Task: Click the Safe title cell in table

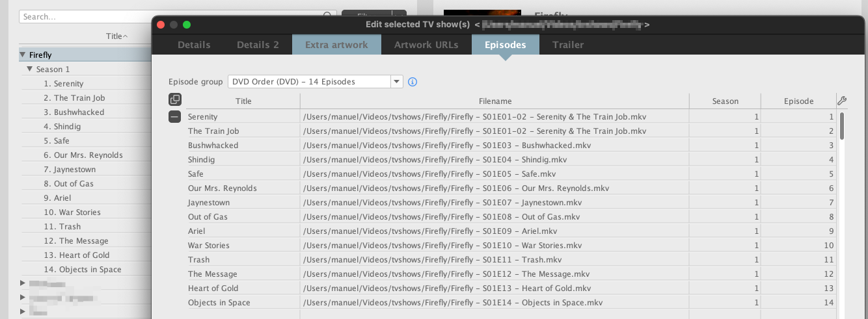Action: click(x=243, y=174)
